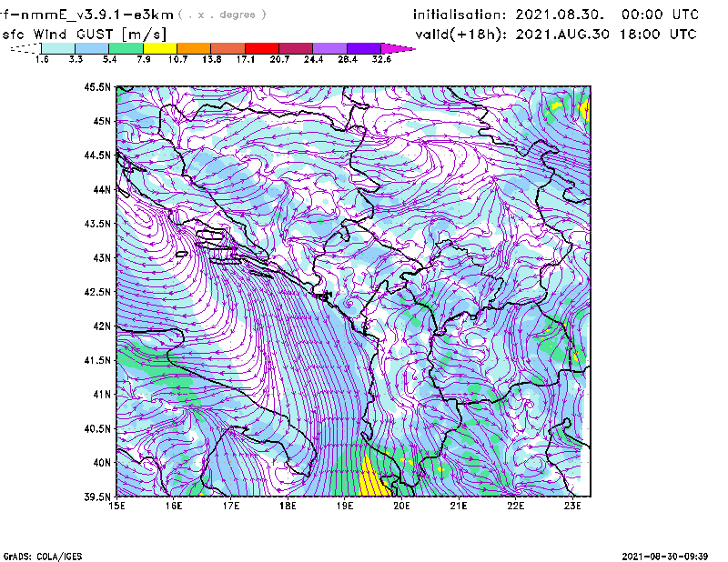Click the 19E longitude label
The height and width of the screenshot is (562, 728).
[345, 506]
